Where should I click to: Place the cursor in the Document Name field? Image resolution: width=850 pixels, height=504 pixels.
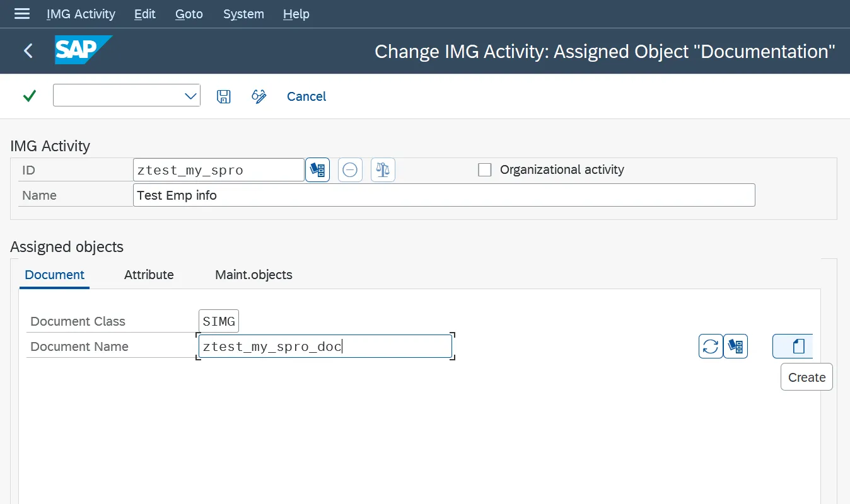pyautogui.click(x=325, y=346)
